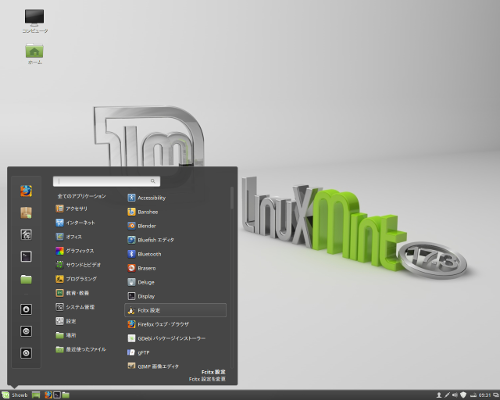Image resolution: width=500 pixels, height=400 pixels.
Task: Open the green Files folder in favorites
Action: 26,279
